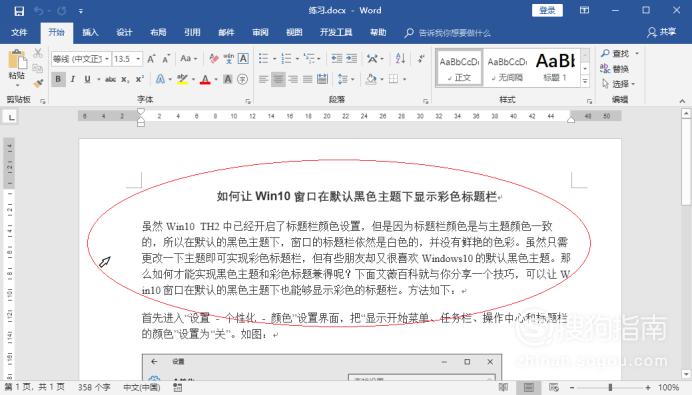This screenshot has height=395, width=692.
Task: Click the red font color swatch
Action: click(x=205, y=79)
